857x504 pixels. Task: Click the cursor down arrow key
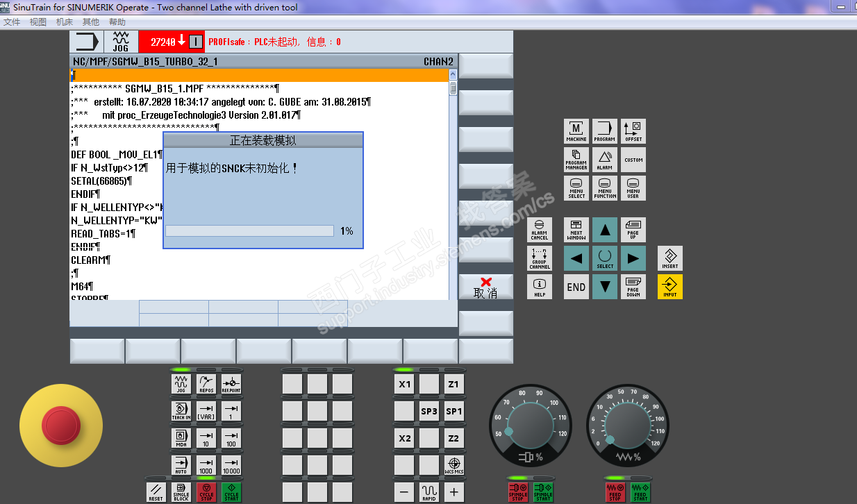click(x=605, y=287)
